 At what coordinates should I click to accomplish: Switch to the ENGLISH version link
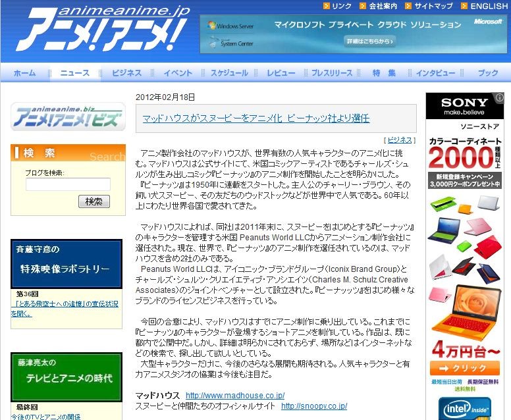[489, 6]
